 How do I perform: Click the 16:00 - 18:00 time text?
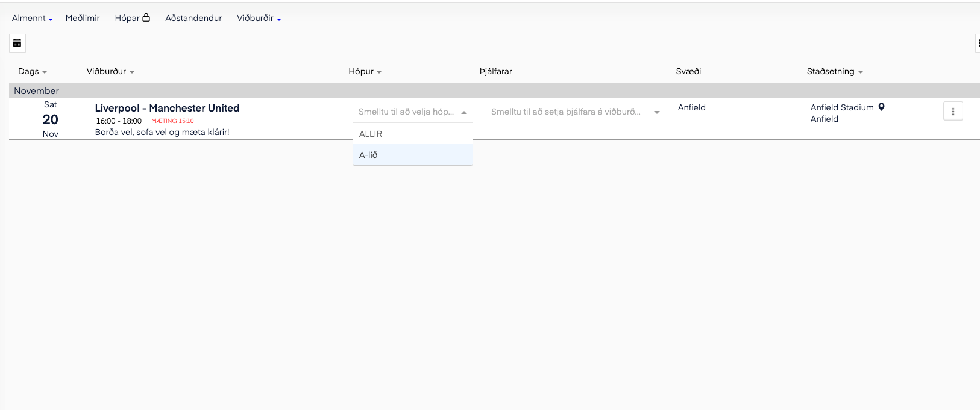coord(119,121)
